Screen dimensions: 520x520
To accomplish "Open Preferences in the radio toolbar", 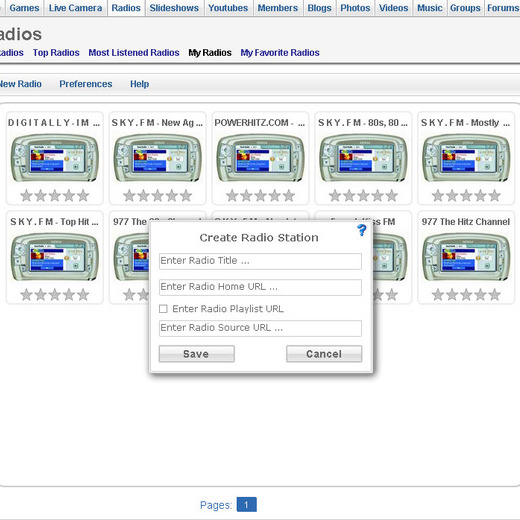I will tap(86, 84).
